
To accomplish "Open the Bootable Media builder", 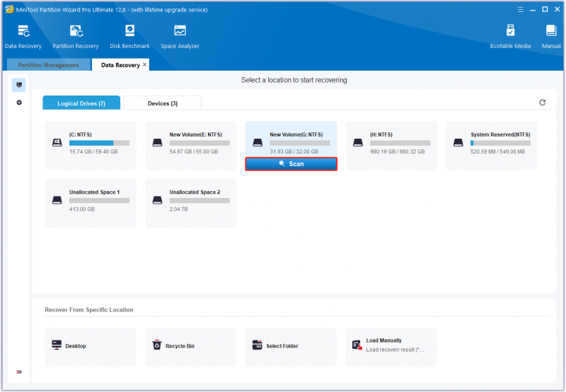I will pyautogui.click(x=510, y=37).
